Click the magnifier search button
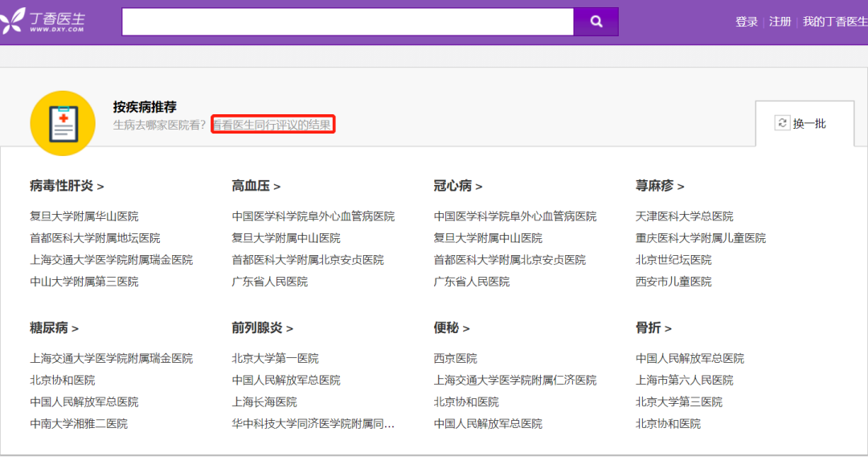 [596, 22]
